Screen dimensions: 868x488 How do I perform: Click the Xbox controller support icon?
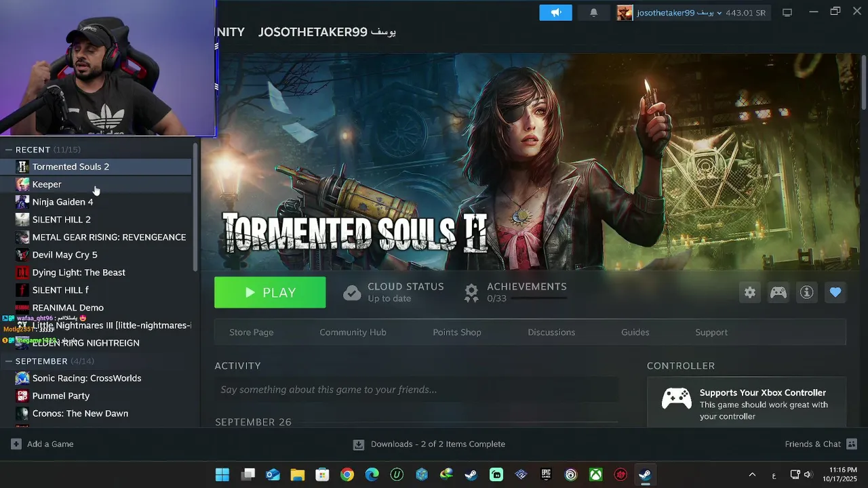[676, 399]
